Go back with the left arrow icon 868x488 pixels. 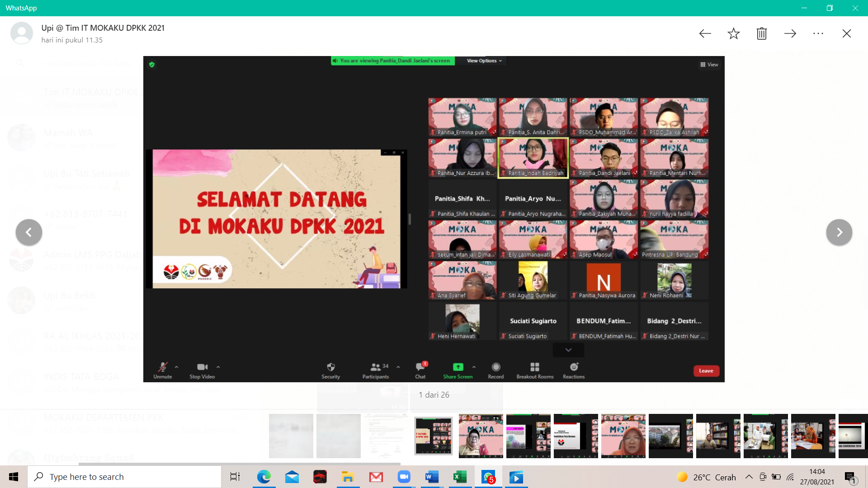(x=705, y=33)
